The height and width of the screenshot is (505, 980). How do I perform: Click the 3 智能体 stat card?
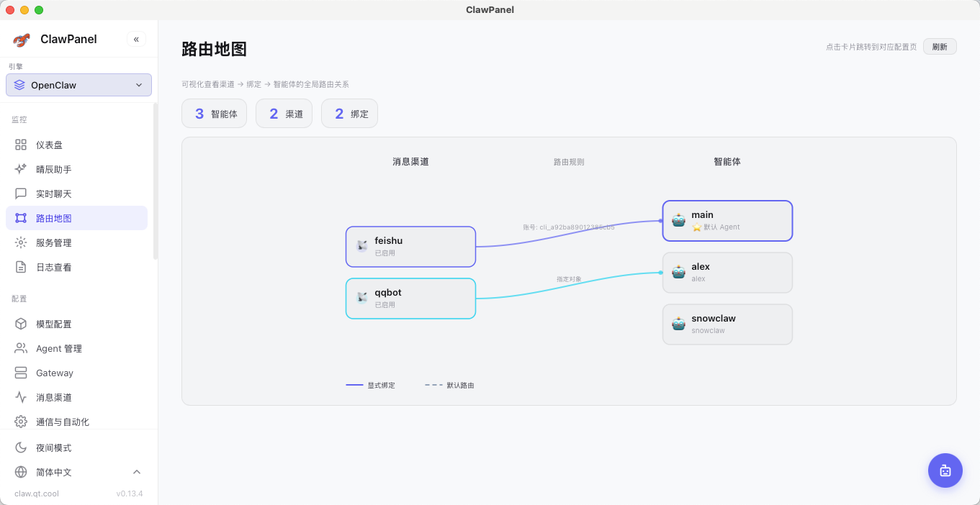tap(215, 114)
